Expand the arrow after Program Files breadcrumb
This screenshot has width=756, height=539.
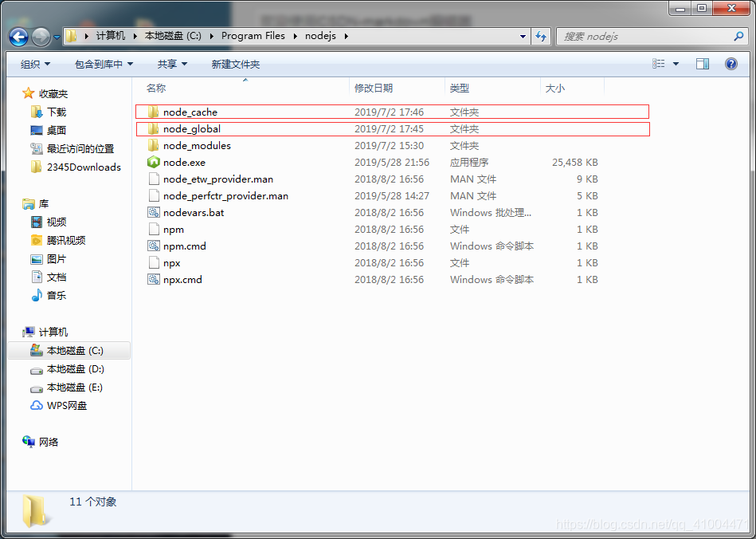[x=295, y=36]
